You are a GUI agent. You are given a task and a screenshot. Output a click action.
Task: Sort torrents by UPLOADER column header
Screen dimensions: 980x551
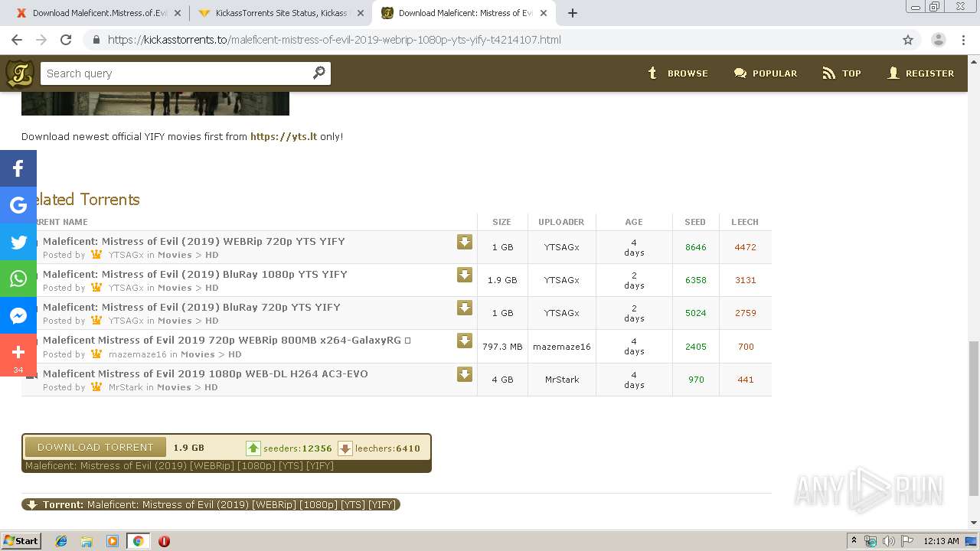click(561, 222)
